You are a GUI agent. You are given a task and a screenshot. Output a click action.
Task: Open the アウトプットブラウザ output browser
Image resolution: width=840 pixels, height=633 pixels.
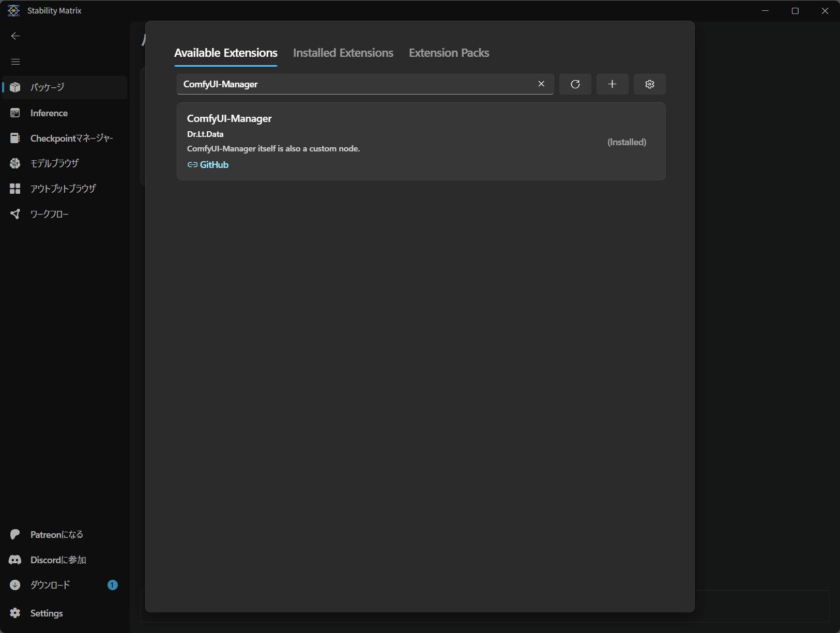(x=63, y=189)
